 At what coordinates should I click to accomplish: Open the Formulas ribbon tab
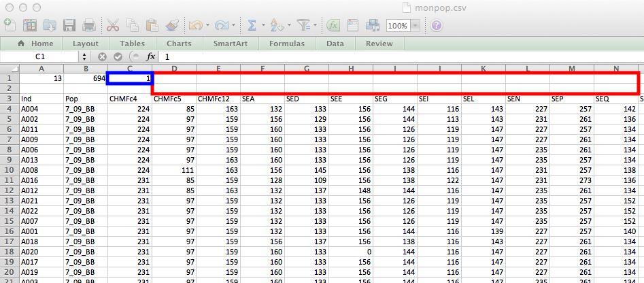pyautogui.click(x=286, y=44)
